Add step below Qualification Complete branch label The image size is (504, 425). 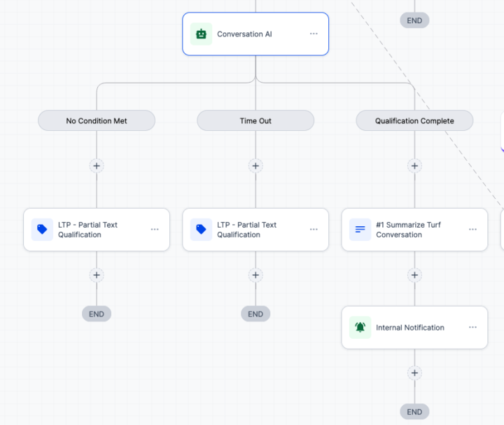(414, 166)
